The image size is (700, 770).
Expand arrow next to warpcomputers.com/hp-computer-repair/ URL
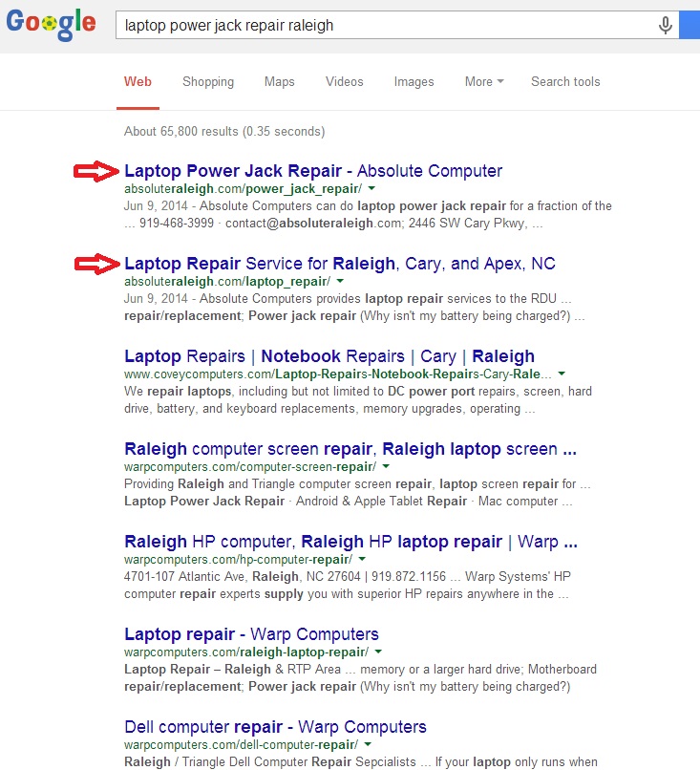(362, 559)
